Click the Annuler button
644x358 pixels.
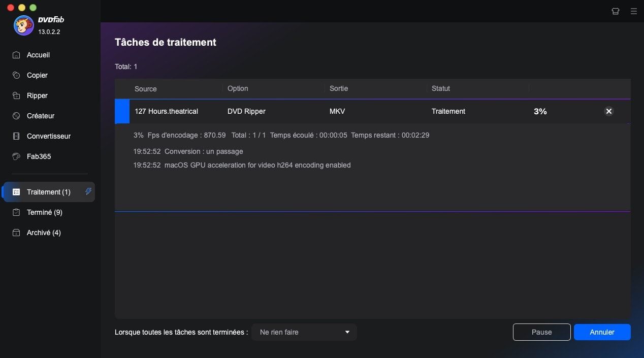(x=602, y=332)
